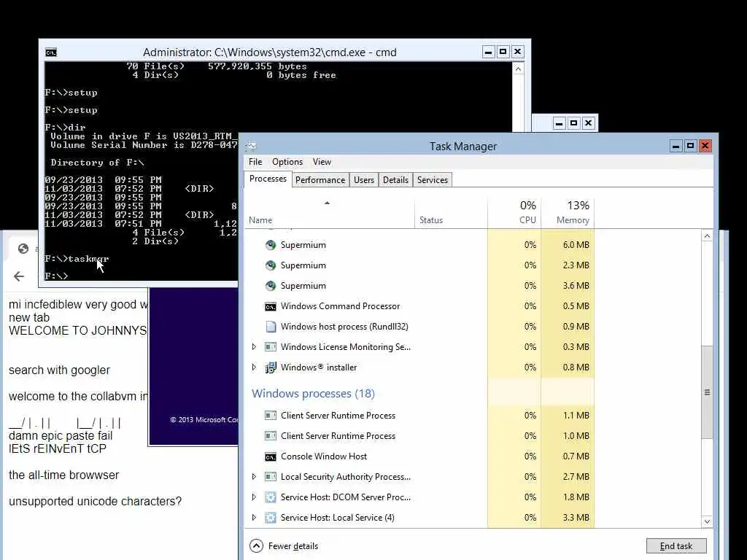The height and width of the screenshot is (560, 747).
Task: Switch to the Details tab
Action: (x=395, y=180)
